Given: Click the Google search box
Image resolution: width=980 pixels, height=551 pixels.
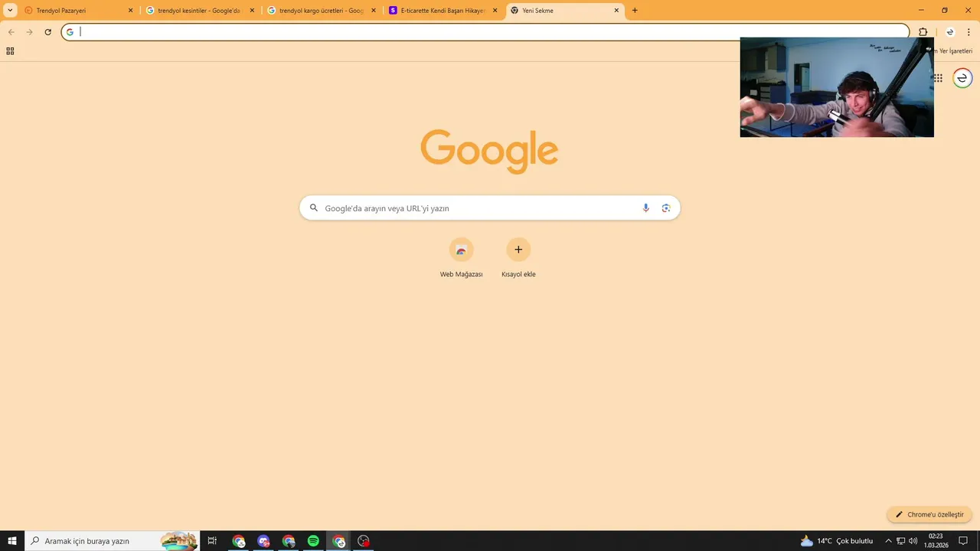Looking at the screenshot, I should coord(490,208).
